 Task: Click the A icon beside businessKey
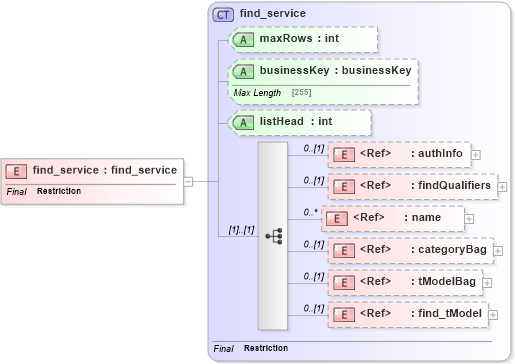243,72
